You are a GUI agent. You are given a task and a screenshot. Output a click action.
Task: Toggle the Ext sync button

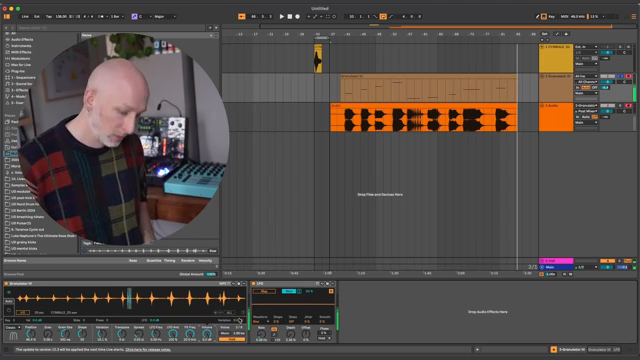[37, 16]
